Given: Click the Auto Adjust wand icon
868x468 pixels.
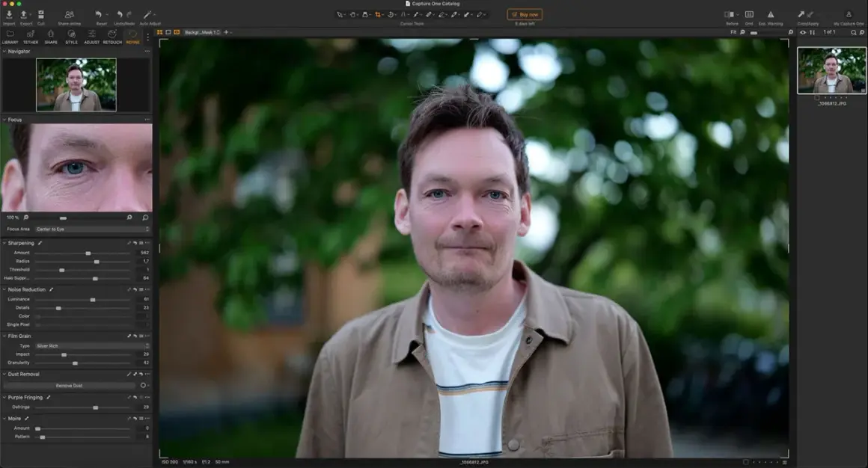Looking at the screenshot, I should 148,14.
